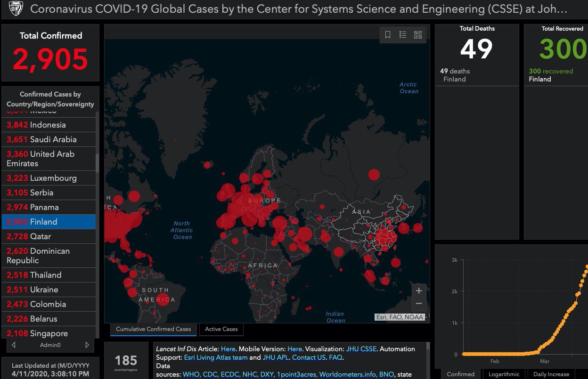This screenshot has width=588, height=379.
Task: Open the 1point3acres data source link
Action: click(296, 374)
